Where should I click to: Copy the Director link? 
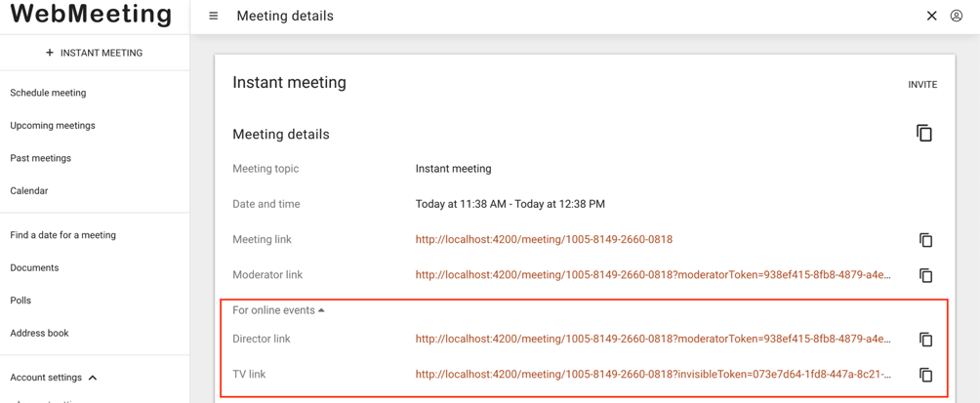(925, 340)
